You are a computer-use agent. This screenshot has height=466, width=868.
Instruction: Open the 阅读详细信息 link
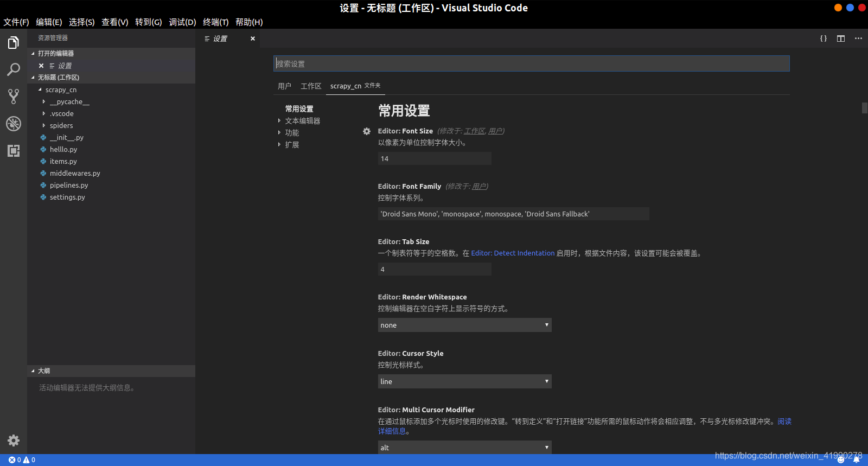(784, 422)
